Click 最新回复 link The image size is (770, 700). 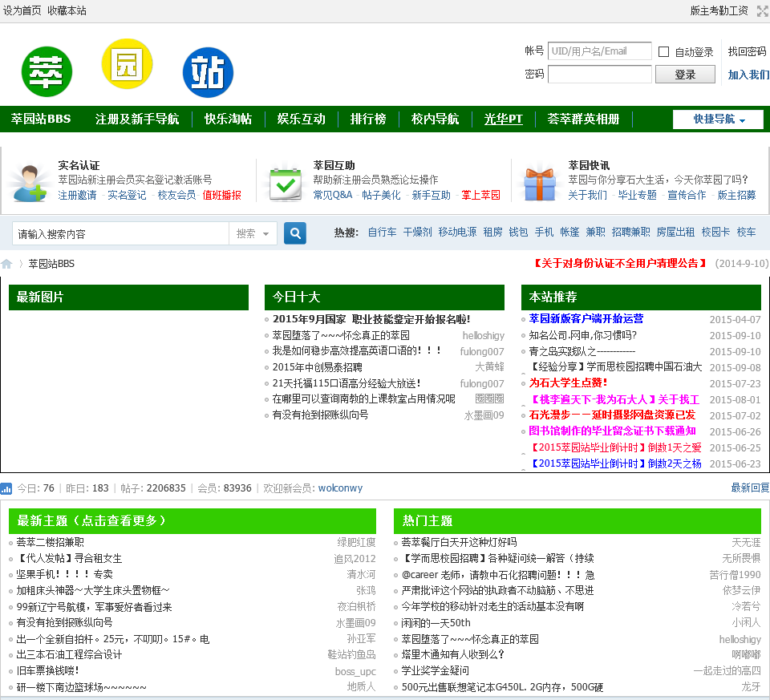[750, 488]
